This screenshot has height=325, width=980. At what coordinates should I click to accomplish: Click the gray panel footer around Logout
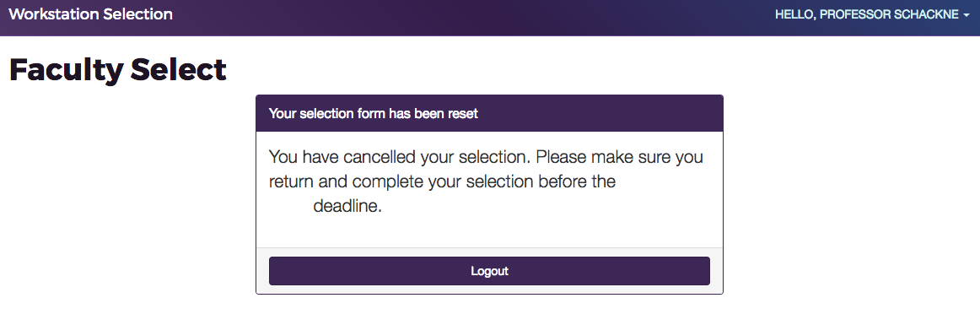click(x=489, y=271)
